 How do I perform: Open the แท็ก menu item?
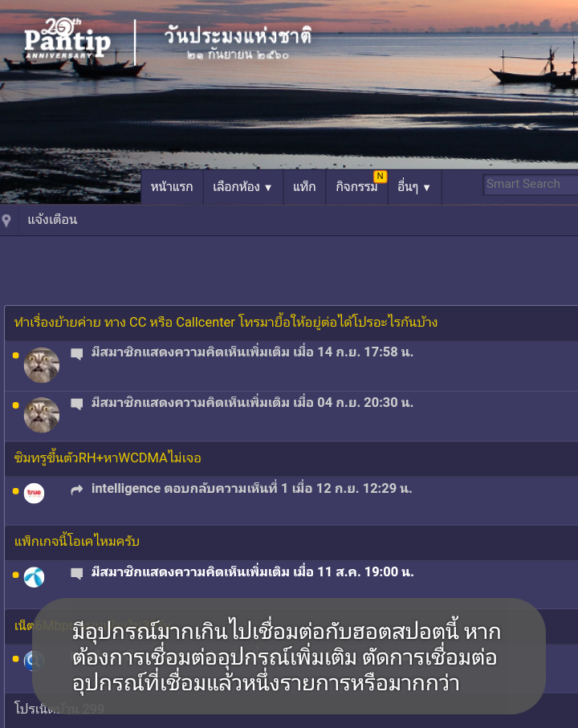click(x=304, y=187)
